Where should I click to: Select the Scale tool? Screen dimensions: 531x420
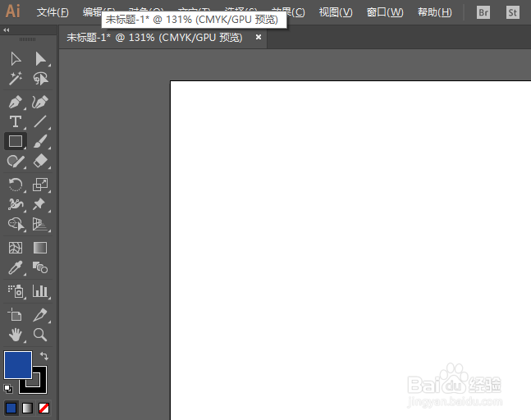tap(40, 185)
